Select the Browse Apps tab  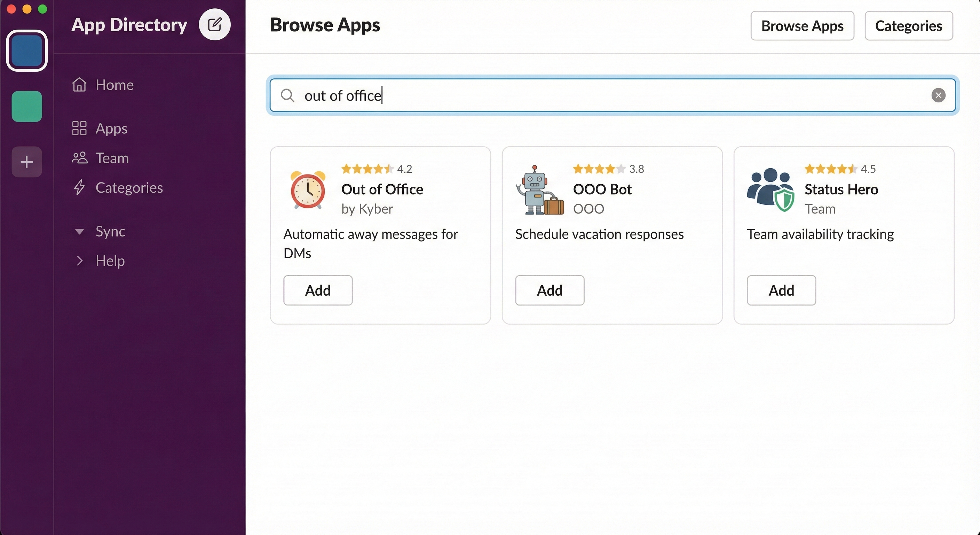(802, 25)
